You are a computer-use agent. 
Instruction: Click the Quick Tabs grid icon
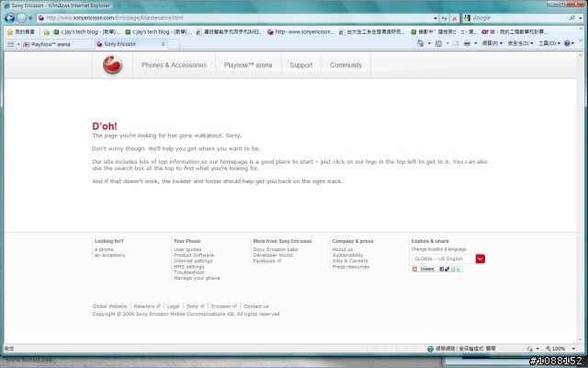pos(10,44)
